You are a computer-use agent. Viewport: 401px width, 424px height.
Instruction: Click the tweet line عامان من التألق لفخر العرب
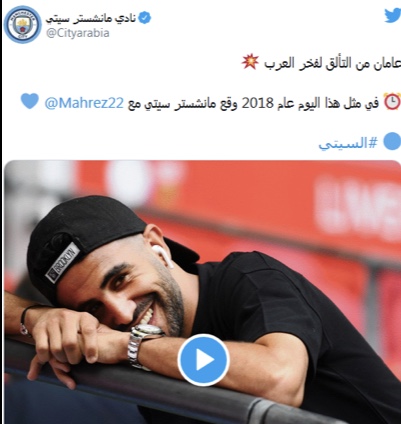pos(333,63)
